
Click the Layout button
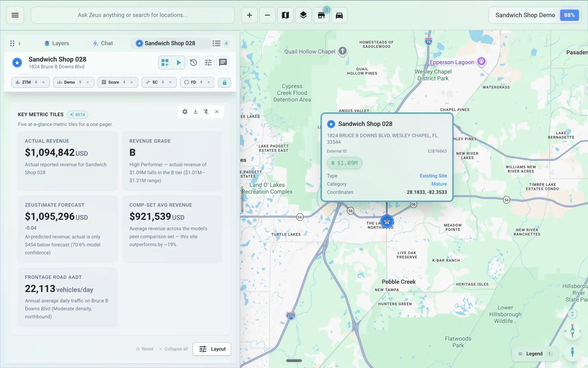pos(212,349)
